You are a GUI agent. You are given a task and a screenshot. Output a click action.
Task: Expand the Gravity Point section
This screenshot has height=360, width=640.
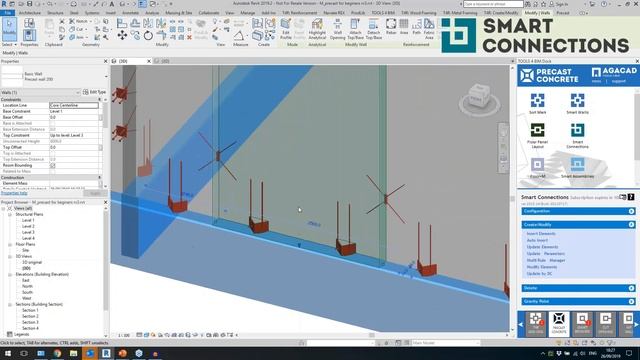pos(578,301)
